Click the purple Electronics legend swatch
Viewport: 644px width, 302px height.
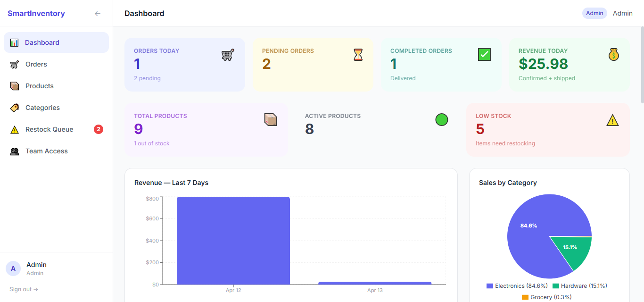pos(490,286)
